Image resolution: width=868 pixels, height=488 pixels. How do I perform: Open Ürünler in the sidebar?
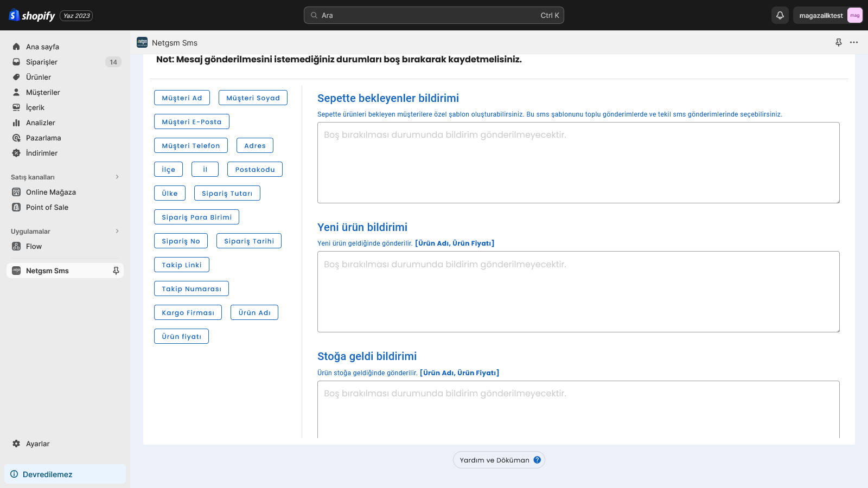[65, 77]
